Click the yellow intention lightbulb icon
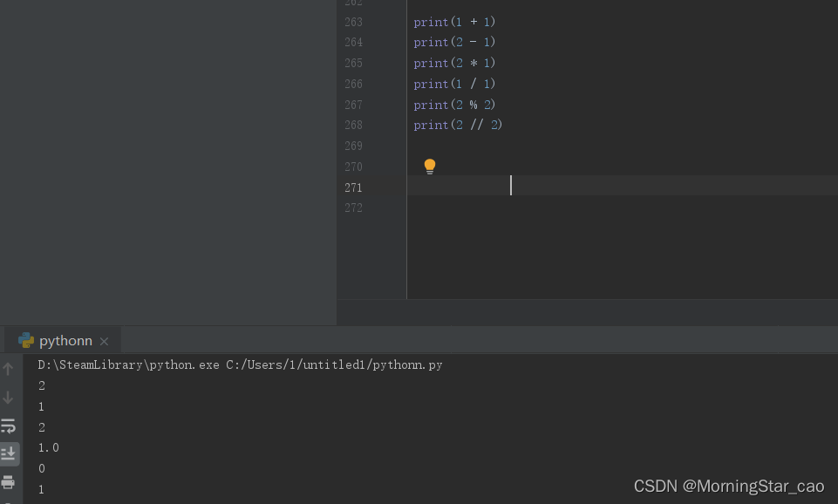The width and height of the screenshot is (838, 504). (x=430, y=166)
